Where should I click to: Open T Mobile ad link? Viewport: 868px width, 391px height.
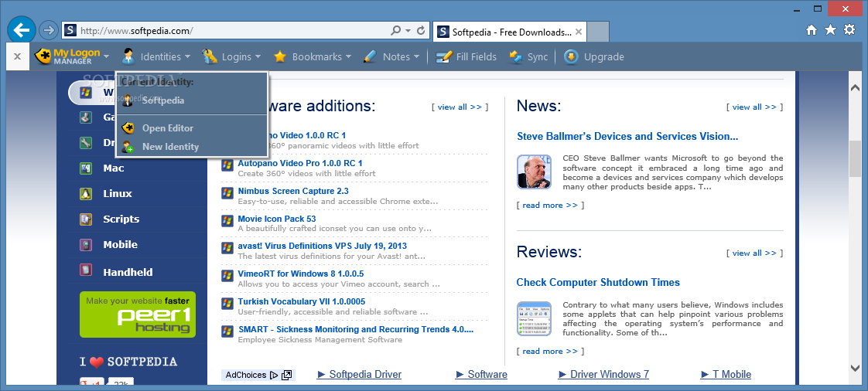pyautogui.click(x=726, y=375)
